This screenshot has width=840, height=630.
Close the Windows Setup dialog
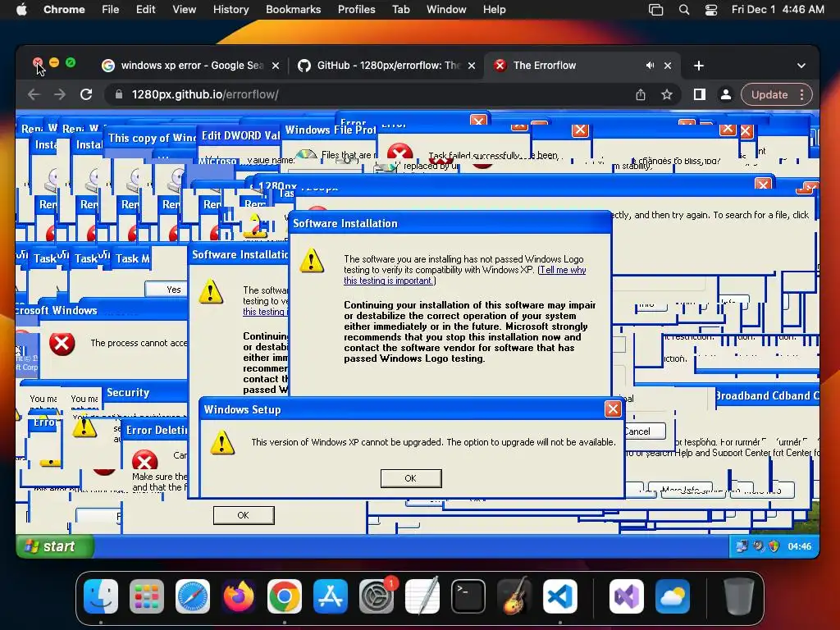[613, 409]
